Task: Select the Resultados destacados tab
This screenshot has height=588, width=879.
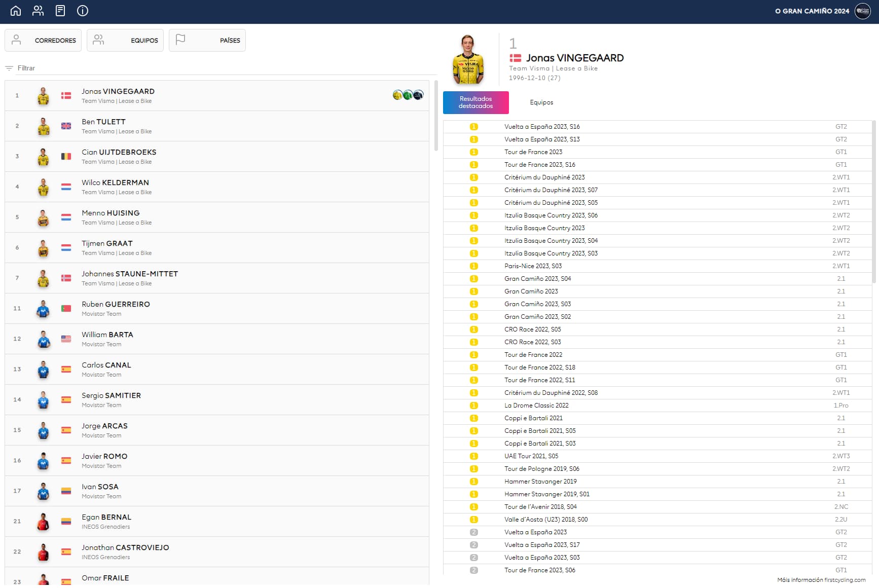Action: (x=475, y=102)
